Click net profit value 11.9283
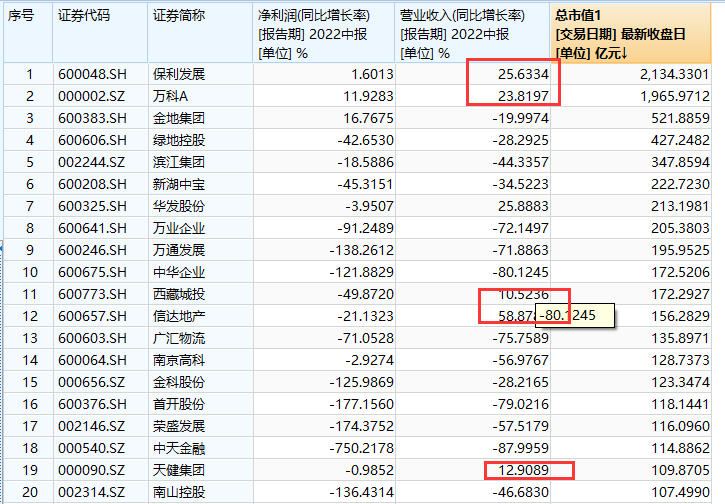This screenshot has width=725, height=504. pyautogui.click(x=369, y=96)
